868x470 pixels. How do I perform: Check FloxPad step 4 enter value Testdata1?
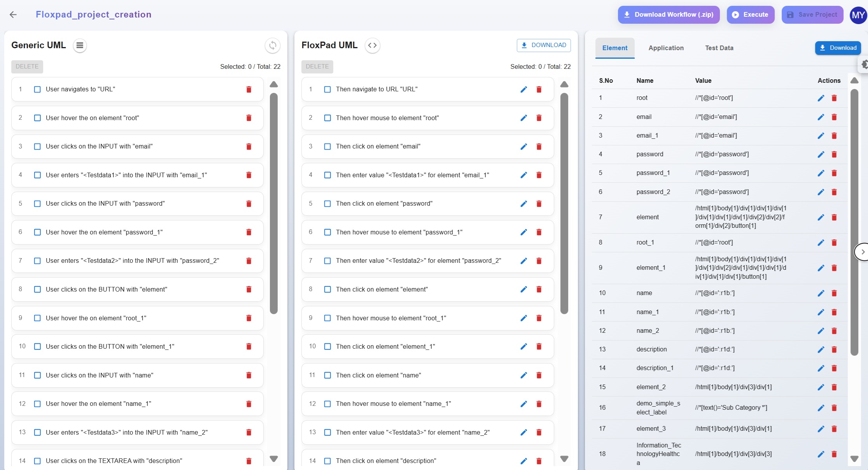pos(327,175)
